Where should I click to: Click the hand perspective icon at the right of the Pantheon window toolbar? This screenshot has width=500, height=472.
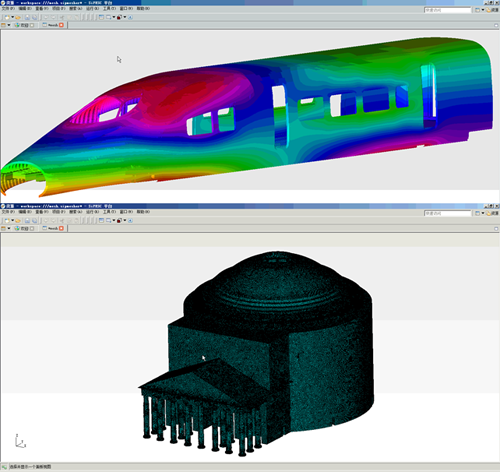pyautogui.click(x=489, y=213)
